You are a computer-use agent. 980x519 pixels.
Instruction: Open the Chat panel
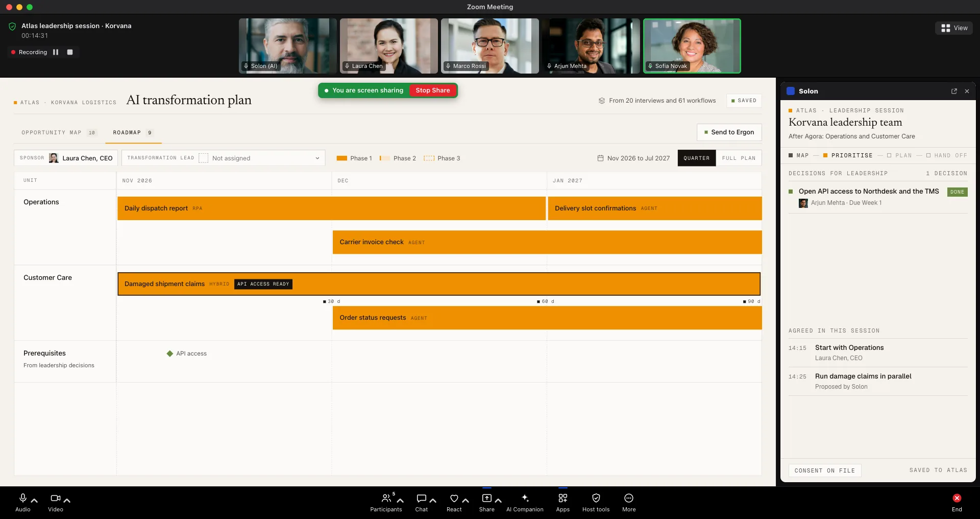pos(422,502)
